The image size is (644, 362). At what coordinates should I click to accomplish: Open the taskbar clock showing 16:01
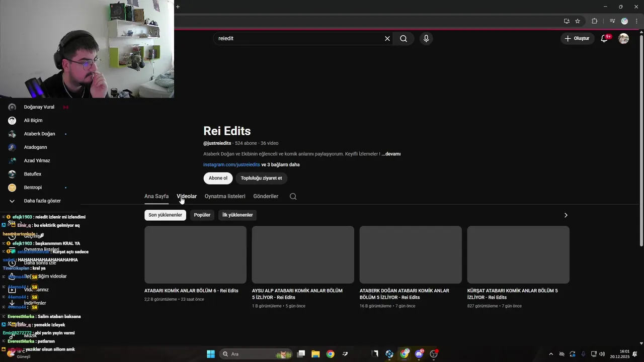click(x=620, y=354)
